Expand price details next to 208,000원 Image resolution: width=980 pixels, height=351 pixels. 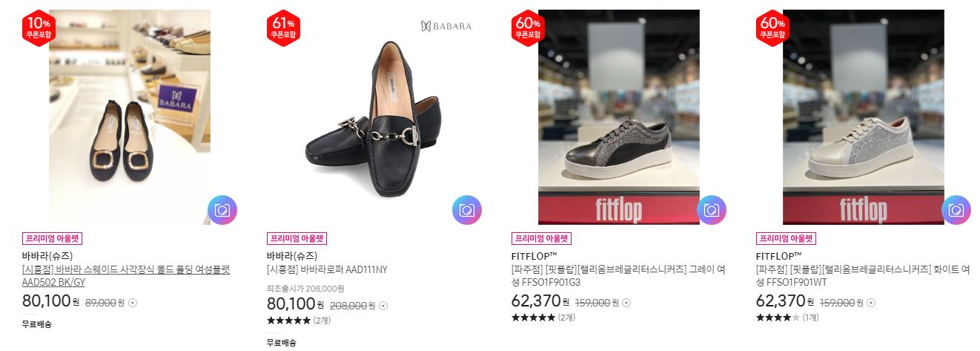tap(383, 305)
